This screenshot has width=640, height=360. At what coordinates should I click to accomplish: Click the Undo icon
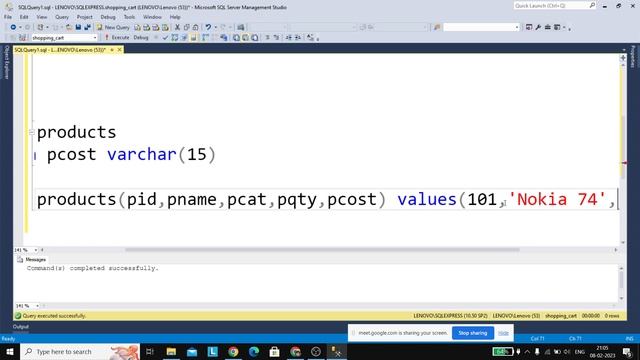208,27
